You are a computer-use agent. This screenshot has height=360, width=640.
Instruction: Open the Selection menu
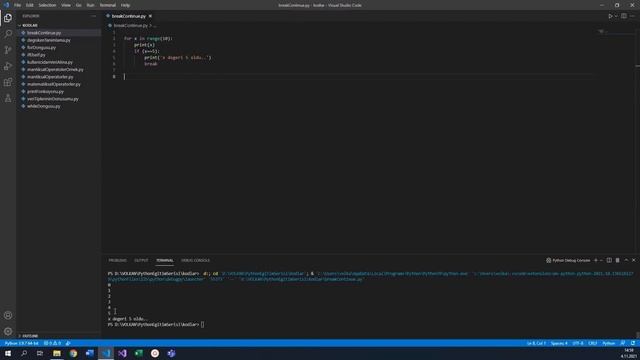click(x=47, y=5)
